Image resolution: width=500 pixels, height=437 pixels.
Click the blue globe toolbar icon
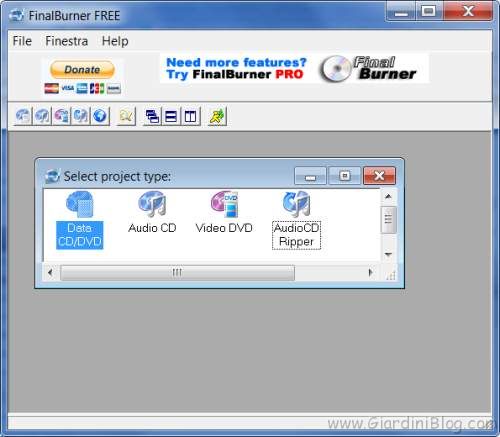[100, 116]
